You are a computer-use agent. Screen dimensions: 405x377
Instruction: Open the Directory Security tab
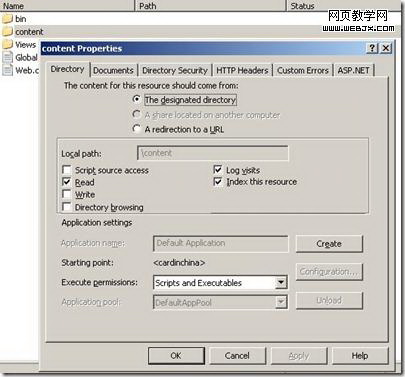pyautogui.click(x=175, y=70)
